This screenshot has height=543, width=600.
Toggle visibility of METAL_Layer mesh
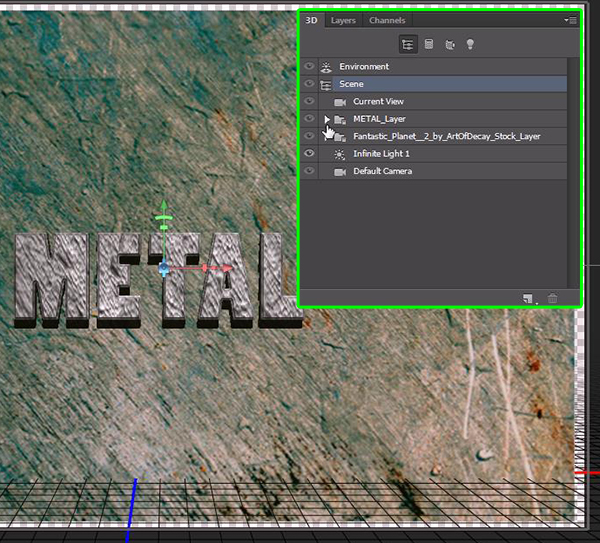(x=309, y=119)
